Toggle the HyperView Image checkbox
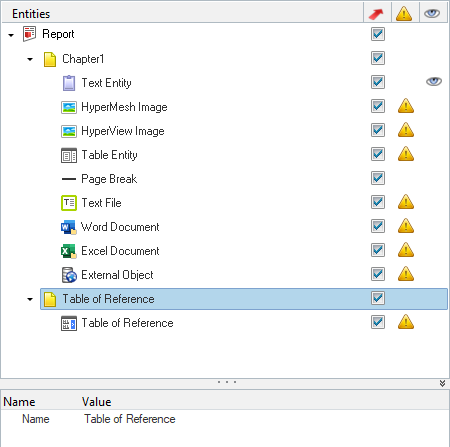Image resolution: width=450 pixels, height=447 pixels. [x=378, y=130]
